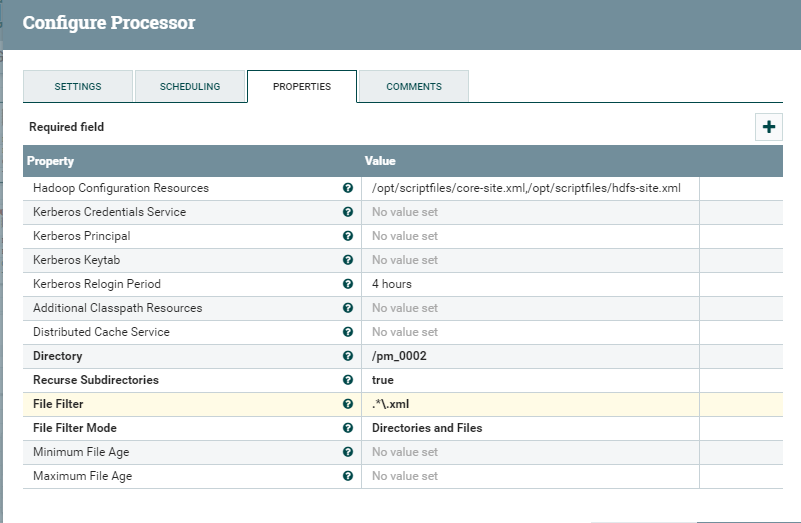
Task: Click help icon for Distributed Cache Service
Action: [348, 332]
